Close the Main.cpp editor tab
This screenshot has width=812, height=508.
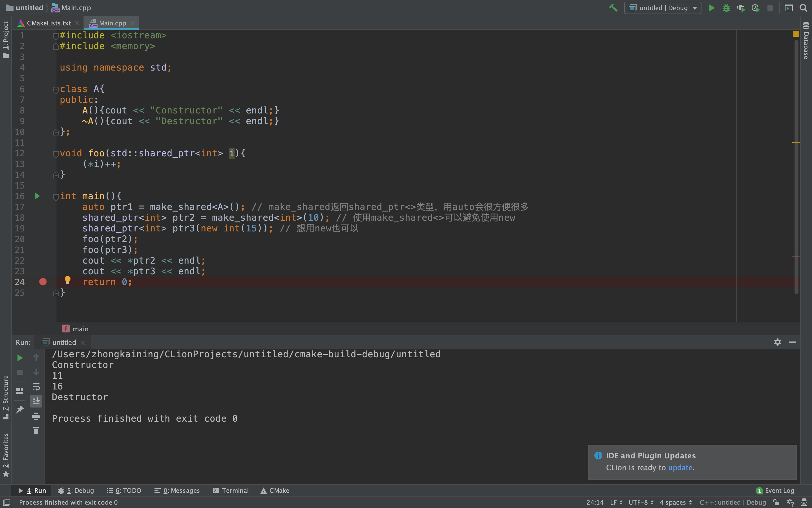point(133,23)
